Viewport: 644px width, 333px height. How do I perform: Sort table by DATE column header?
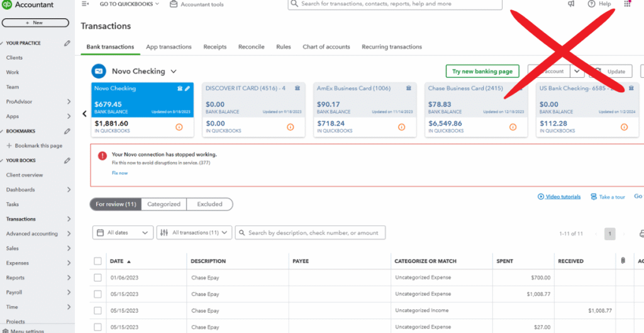click(x=120, y=261)
